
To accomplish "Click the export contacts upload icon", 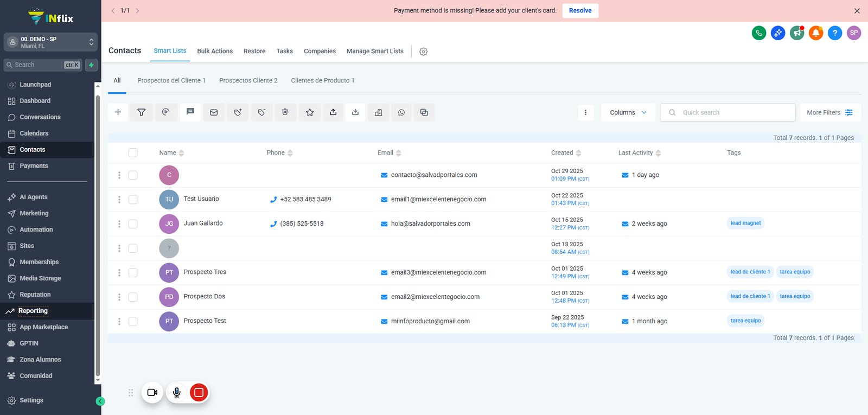I will coord(333,112).
